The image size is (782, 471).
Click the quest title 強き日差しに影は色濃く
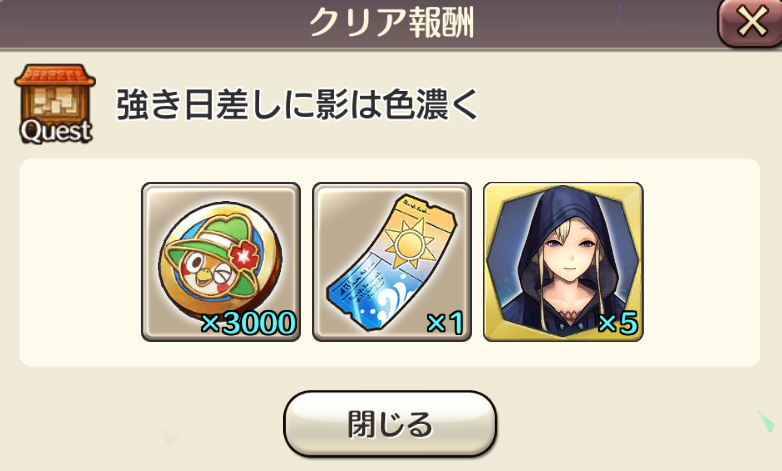297,104
